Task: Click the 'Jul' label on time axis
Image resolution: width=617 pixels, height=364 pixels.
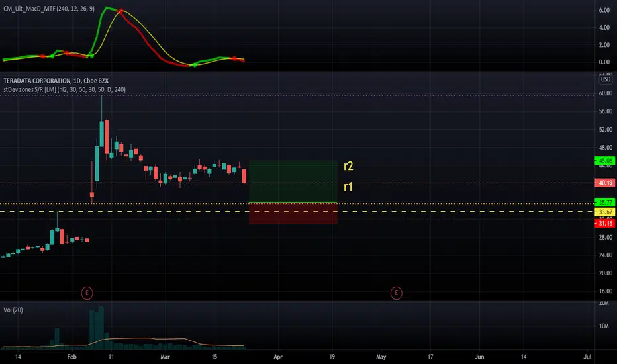Action: 587,357
